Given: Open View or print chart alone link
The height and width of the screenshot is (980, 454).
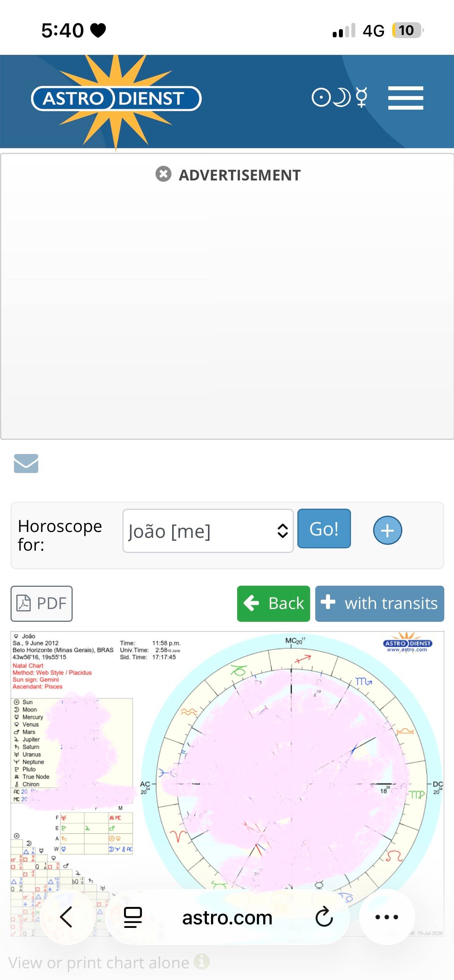Looking at the screenshot, I should tap(99, 963).
